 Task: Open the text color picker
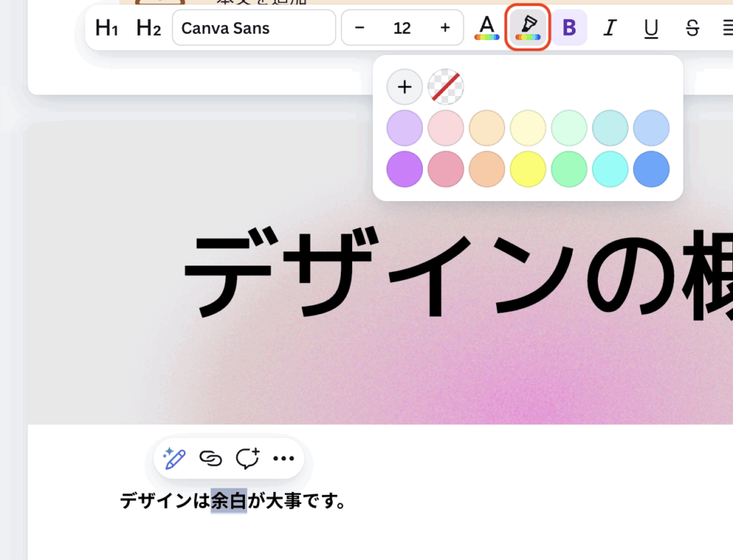(x=487, y=28)
